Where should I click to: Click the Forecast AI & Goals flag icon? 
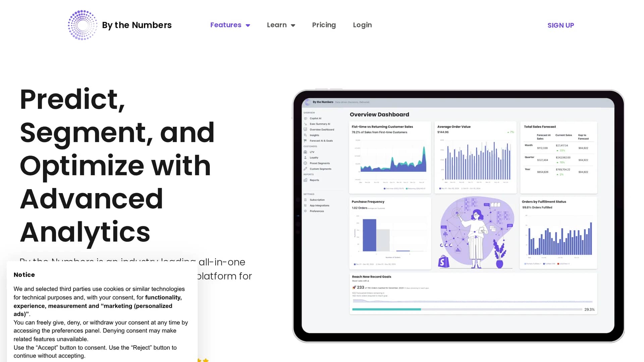point(306,141)
